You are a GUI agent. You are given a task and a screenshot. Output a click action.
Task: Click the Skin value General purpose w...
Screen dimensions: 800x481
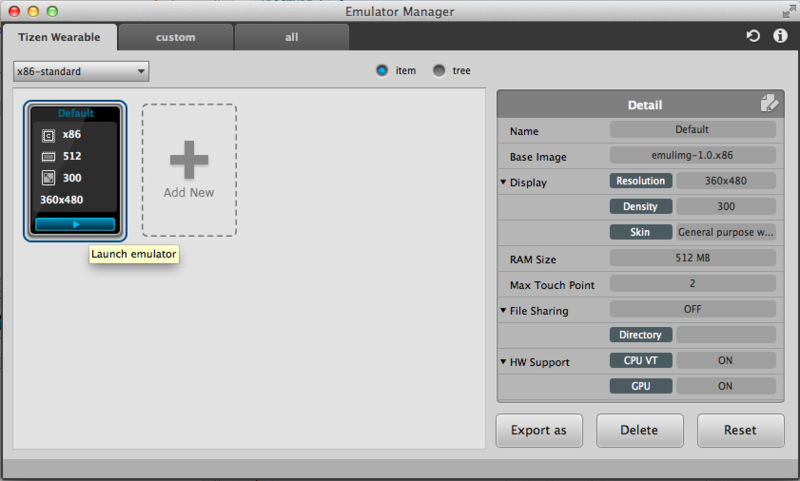[726, 232]
